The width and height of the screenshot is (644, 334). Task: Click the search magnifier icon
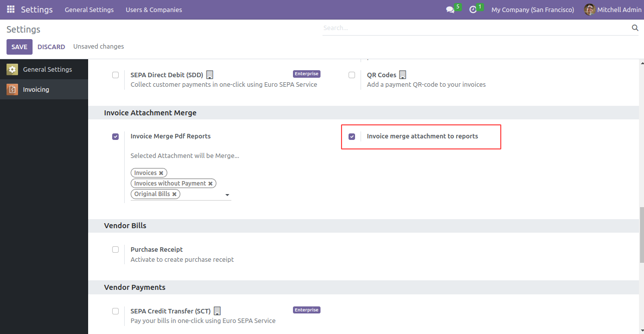click(635, 28)
